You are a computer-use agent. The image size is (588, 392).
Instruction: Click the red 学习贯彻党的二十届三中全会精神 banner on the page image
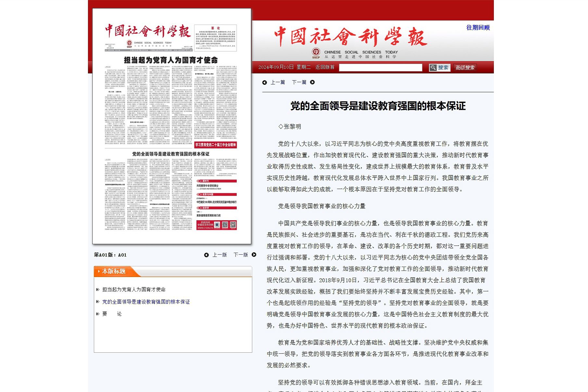(215, 145)
